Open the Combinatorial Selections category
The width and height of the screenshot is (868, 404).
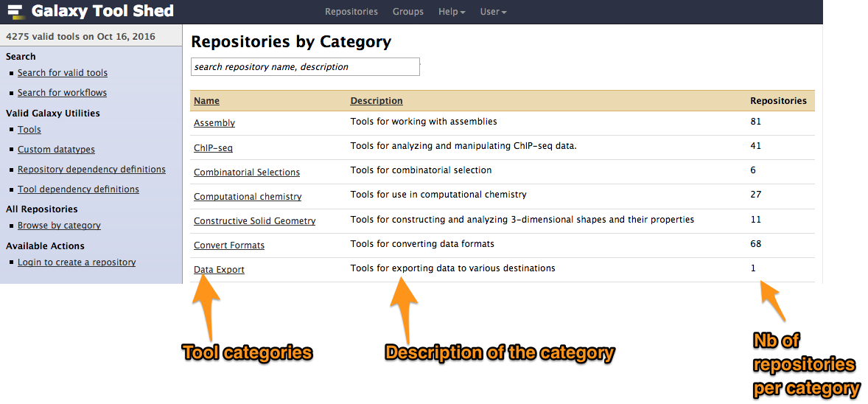coord(247,173)
